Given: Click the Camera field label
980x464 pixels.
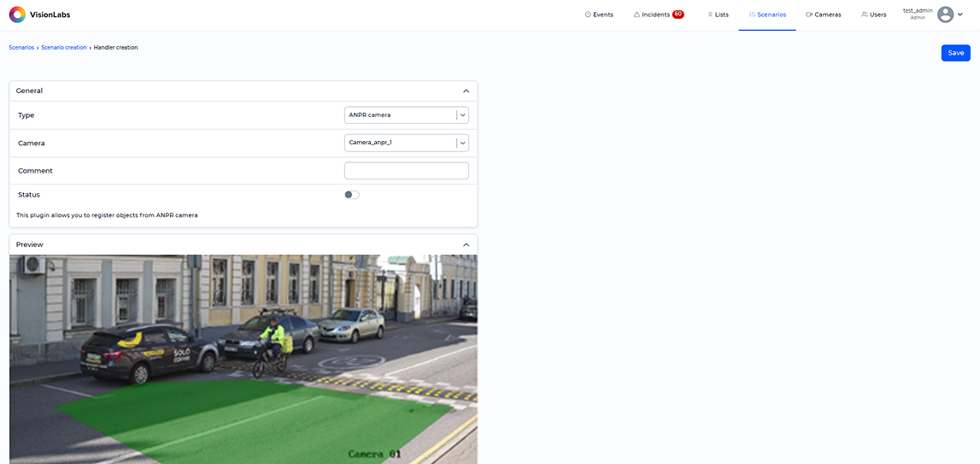Looking at the screenshot, I should 32,144.
